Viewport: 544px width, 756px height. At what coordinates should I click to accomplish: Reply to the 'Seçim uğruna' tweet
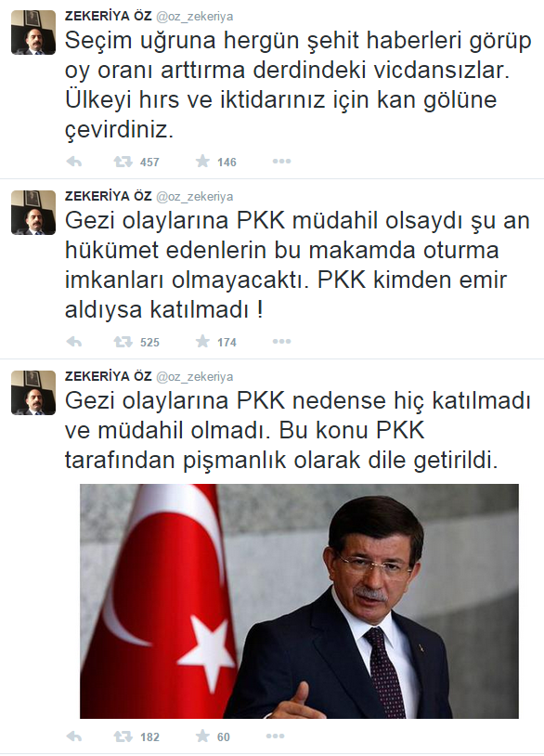(73, 162)
